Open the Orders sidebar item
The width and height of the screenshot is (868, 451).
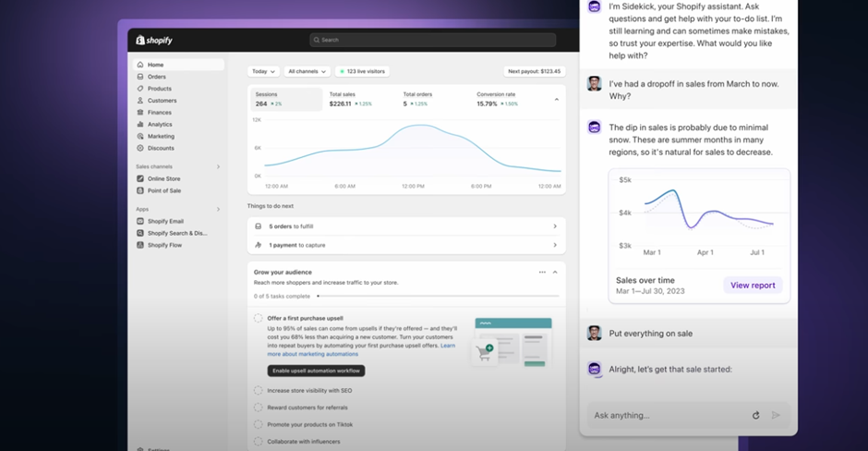pos(178,77)
